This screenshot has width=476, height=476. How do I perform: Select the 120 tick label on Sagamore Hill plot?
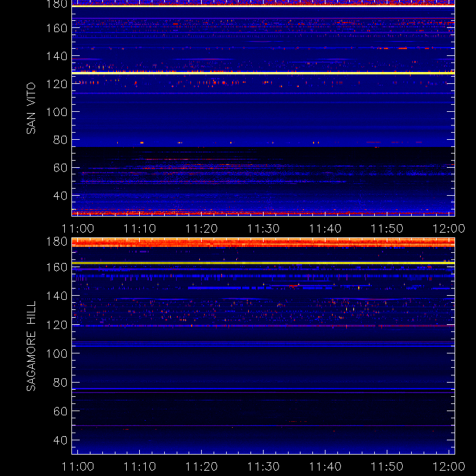click(57, 325)
